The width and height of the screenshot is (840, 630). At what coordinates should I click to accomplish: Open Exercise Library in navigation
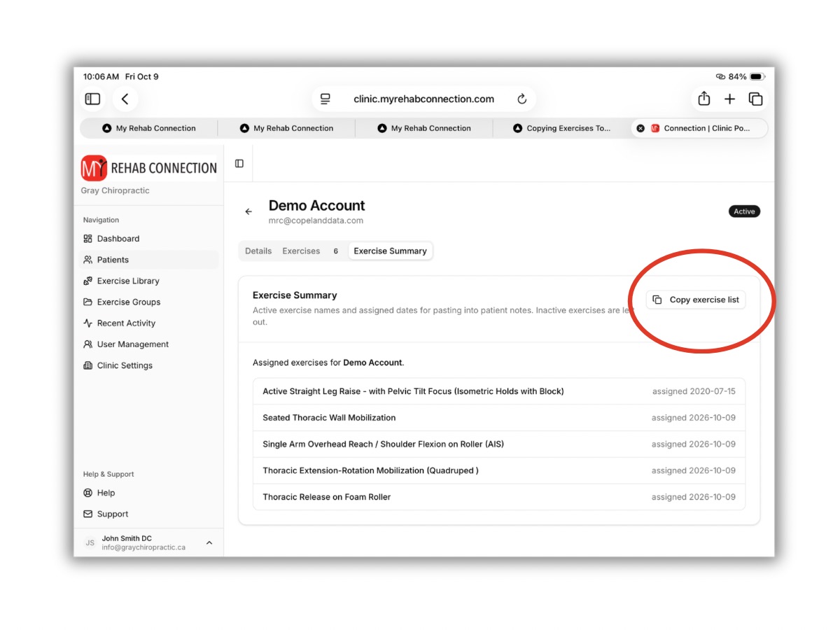tap(149, 281)
